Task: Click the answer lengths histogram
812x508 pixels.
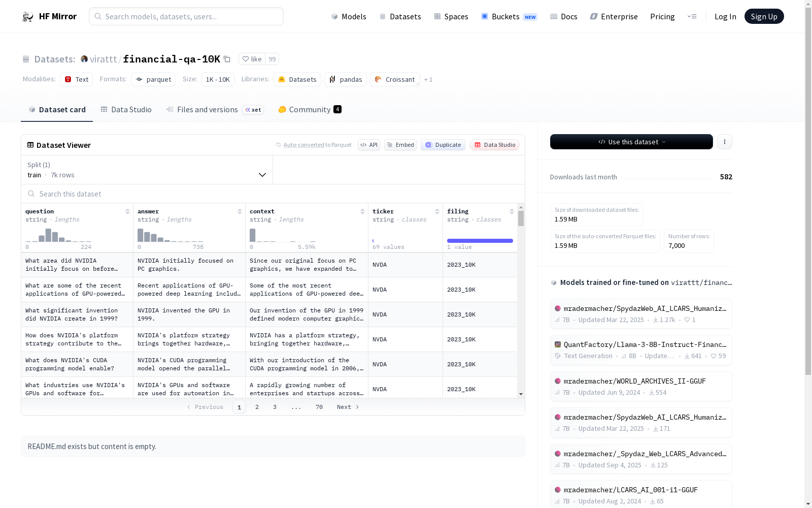Action: (x=171, y=235)
